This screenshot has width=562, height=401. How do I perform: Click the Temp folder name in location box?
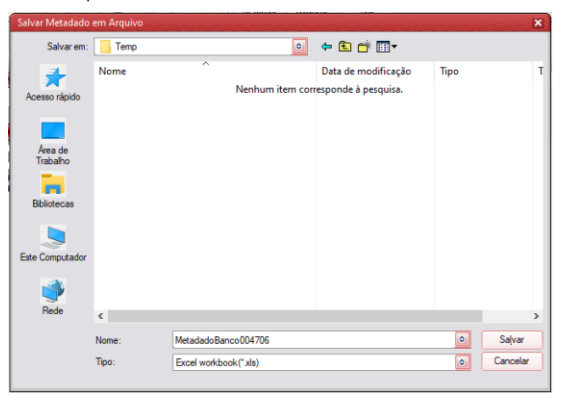(126, 47)
